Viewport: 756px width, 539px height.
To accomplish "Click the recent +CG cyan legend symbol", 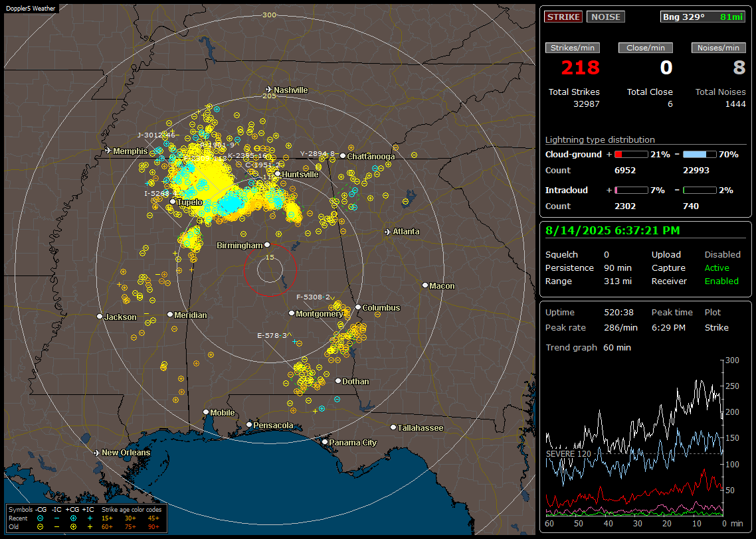I will 73,518.
